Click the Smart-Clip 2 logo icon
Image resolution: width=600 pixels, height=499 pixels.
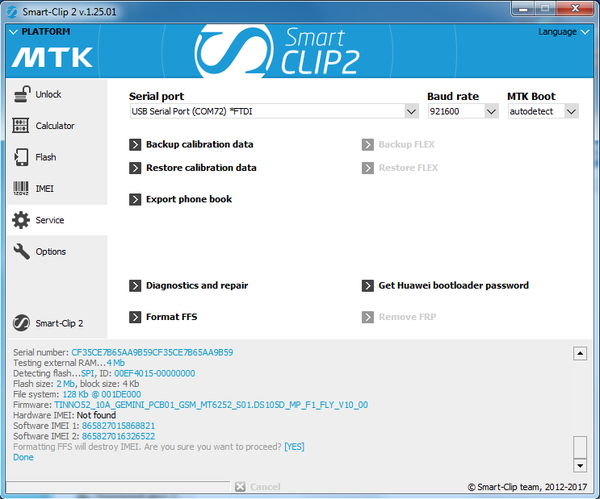point(20,323)
